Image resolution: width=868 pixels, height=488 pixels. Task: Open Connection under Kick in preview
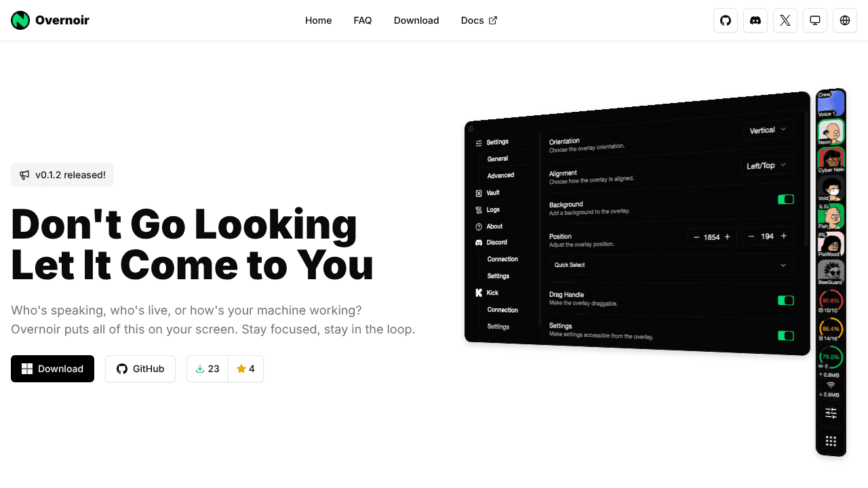(x=502, y=310)
